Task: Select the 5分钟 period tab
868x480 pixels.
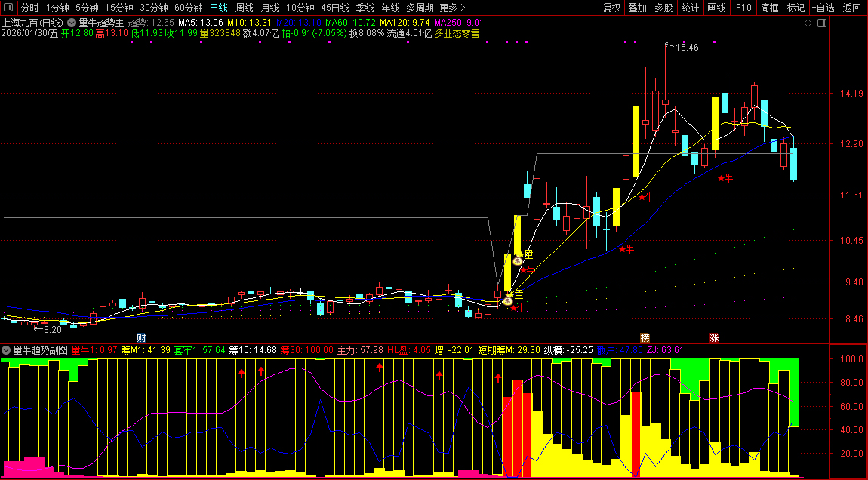Action: [x=86, y=8]
